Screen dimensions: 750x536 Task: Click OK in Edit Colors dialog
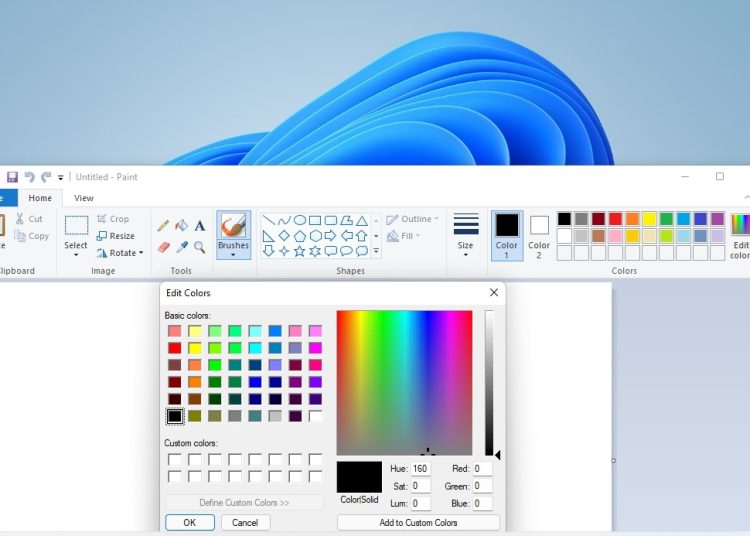[x=190, y=523]
